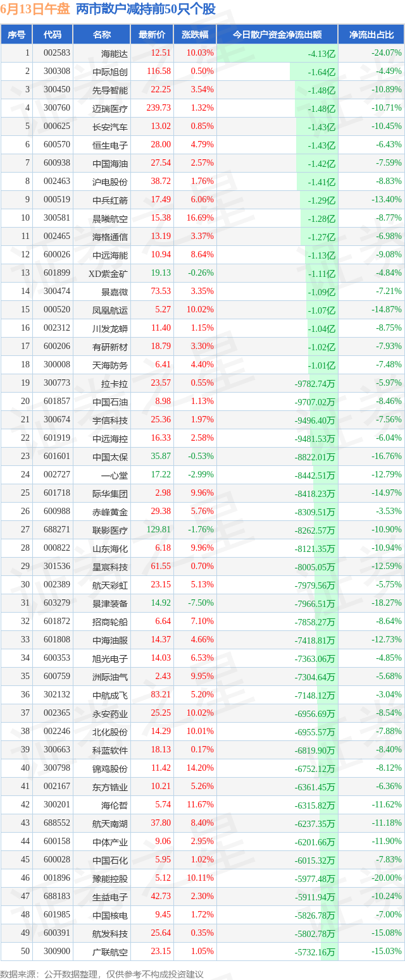Click the 名称 column header
This screenshot has width=405, height=980.
pos(102,35)
